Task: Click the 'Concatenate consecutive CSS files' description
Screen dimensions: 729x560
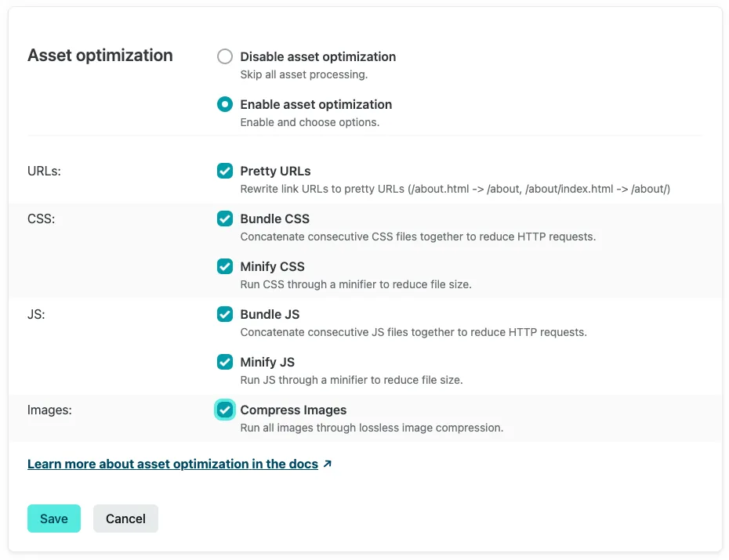Action: pos(418,237)
